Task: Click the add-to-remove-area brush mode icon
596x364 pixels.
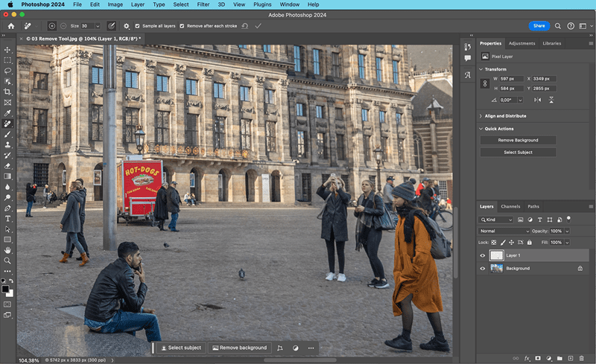Action: coord(51,26)
